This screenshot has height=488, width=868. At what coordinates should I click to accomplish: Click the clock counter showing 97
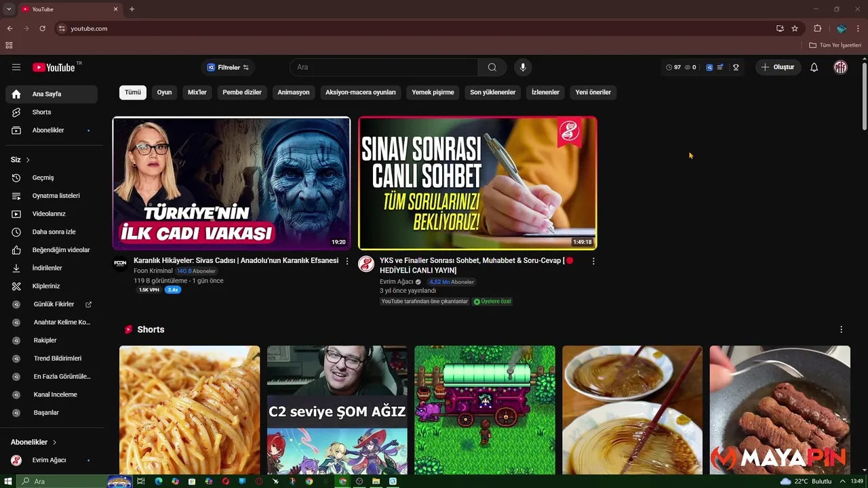tap(673, 67)
